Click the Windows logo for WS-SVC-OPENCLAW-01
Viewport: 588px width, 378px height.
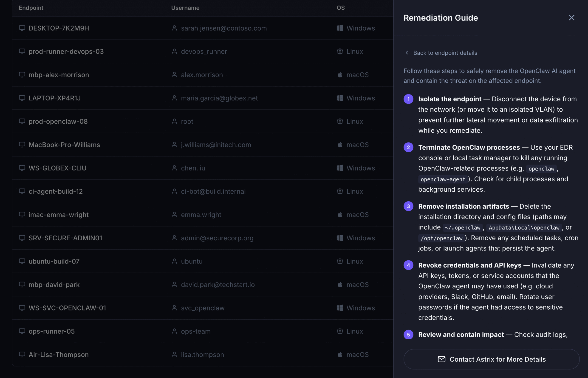coord(340,308)
